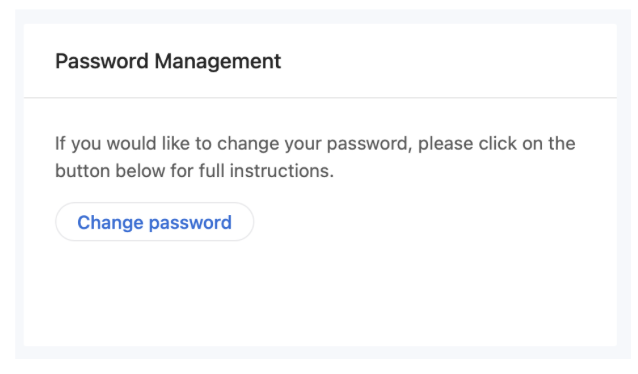Click the blank space right of Change password
The height and width of the screenshot is (374, 638).
coord(435,222)
